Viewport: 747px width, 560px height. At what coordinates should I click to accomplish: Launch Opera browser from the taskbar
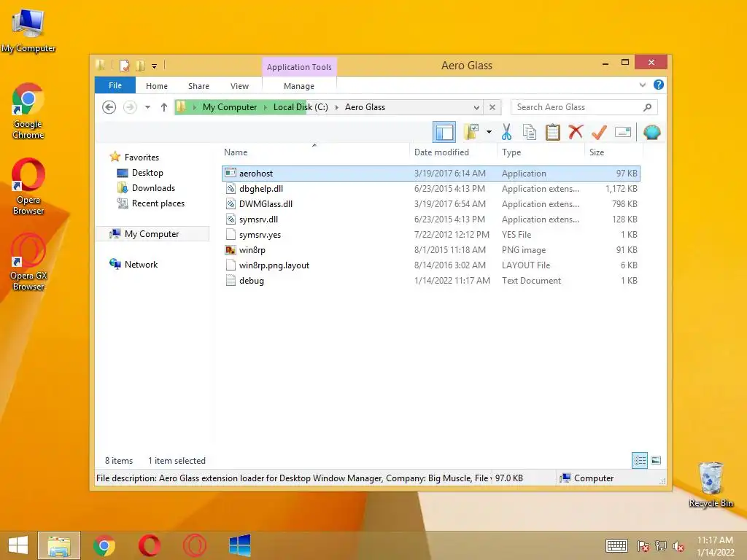pos(149,545)
